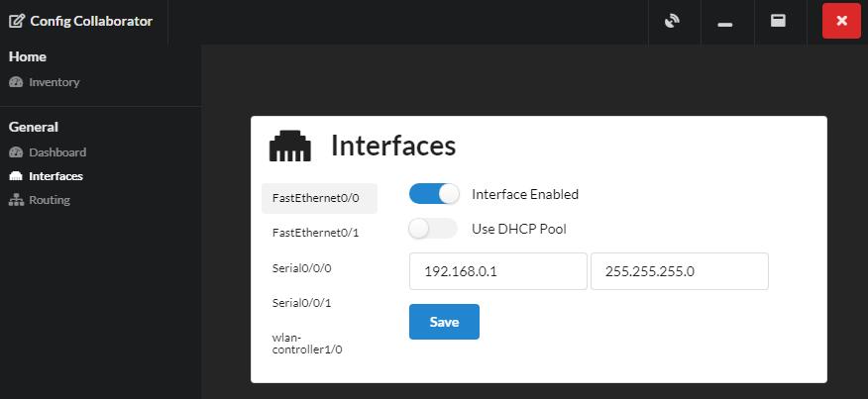This screenshot has width=868, height=399.
Task: Select Interfaces in the sidebar
Action: click(55, 176)
